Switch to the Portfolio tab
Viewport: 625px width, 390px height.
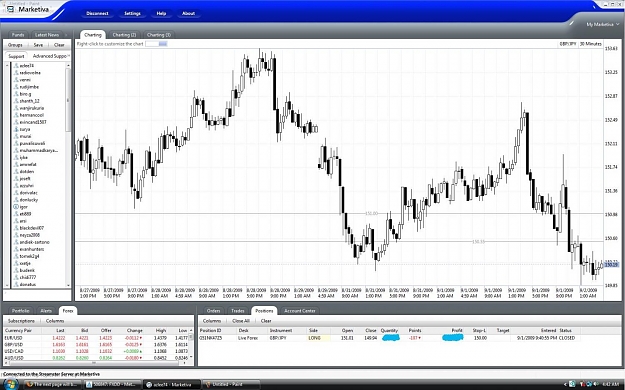pos(20,311)
